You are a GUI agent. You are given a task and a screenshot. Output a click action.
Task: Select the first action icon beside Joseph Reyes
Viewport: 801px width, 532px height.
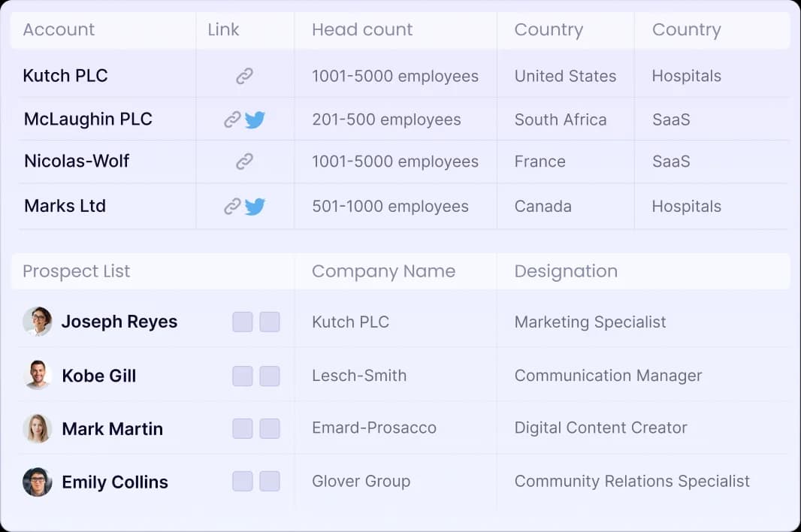(242, 322)
